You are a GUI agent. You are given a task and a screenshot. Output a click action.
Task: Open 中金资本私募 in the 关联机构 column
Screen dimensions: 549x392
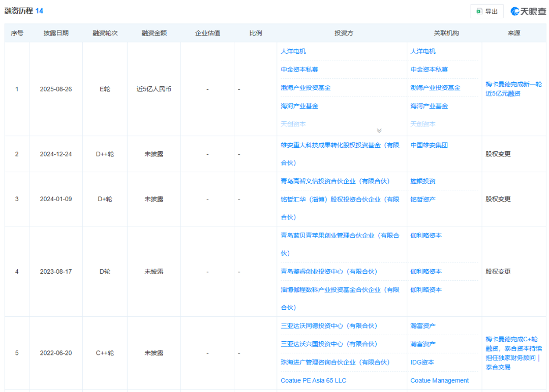429,70
